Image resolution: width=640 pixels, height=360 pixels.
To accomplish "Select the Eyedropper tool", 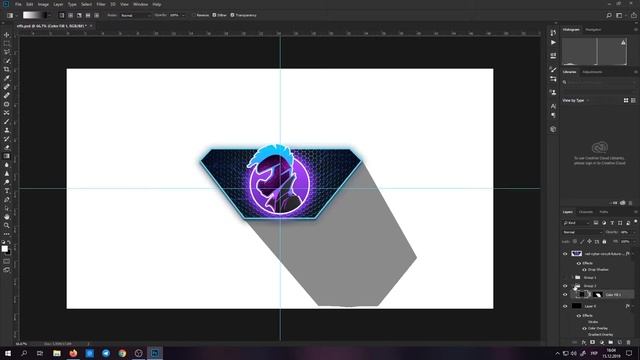I will [7, 78].
